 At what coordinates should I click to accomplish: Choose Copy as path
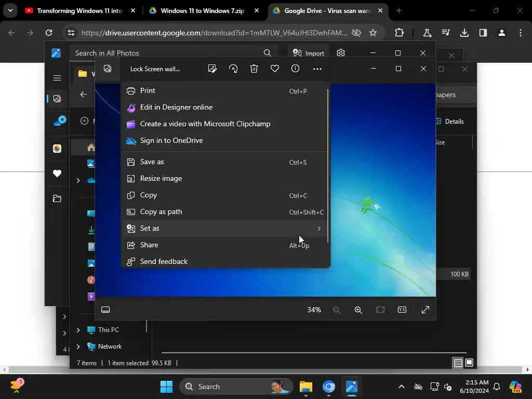tap(224, 212)
